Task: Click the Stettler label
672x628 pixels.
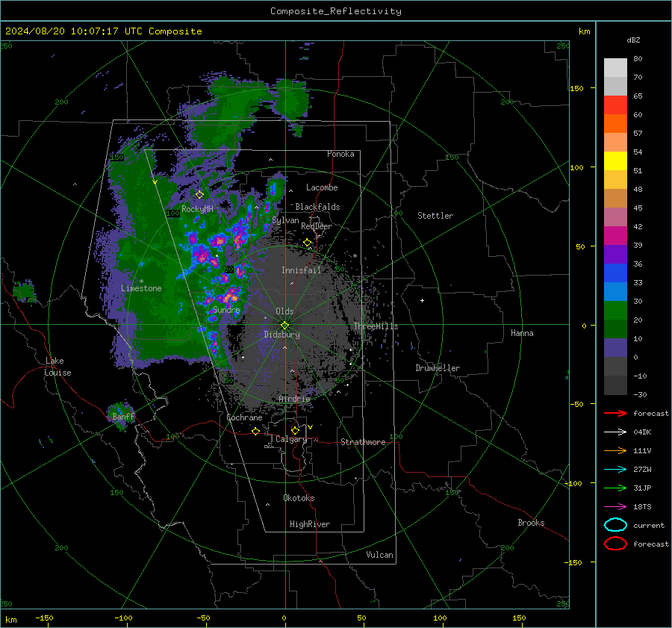Action: 435,216
